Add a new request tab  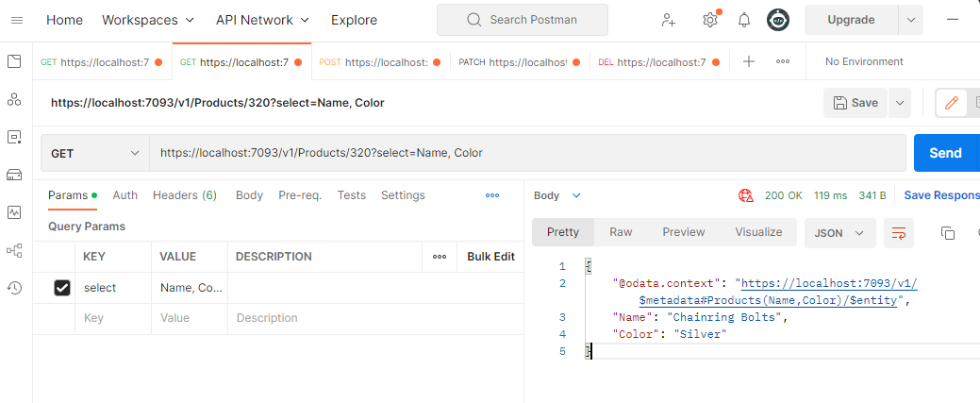point(748,61)
